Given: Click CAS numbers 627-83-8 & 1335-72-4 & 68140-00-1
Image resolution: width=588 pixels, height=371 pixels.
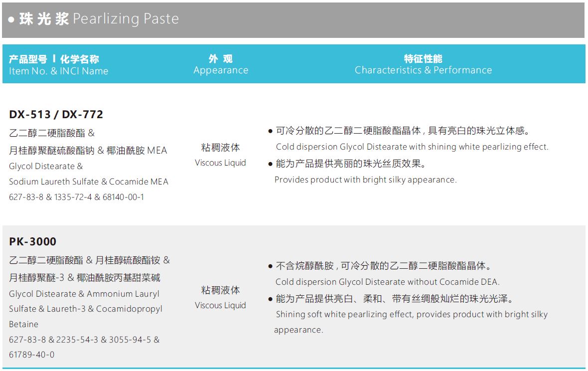Looking at the screenshot, I should click(76, 197).
